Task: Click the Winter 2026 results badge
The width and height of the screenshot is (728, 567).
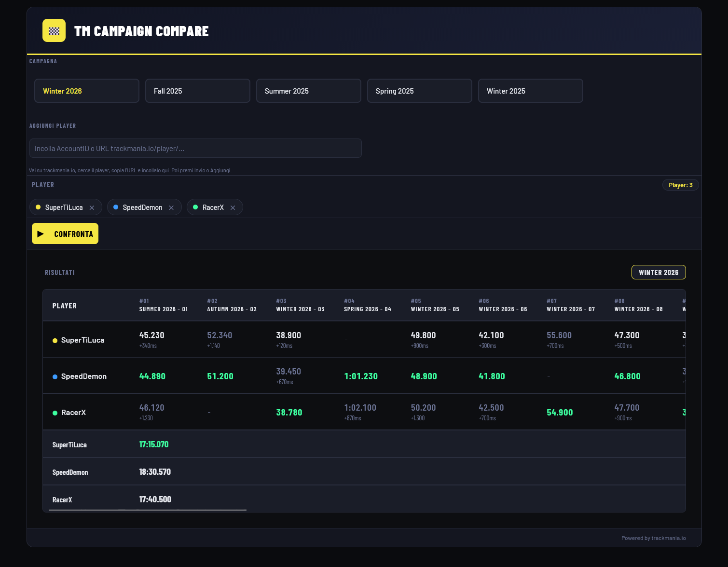Action: point(659,272)
